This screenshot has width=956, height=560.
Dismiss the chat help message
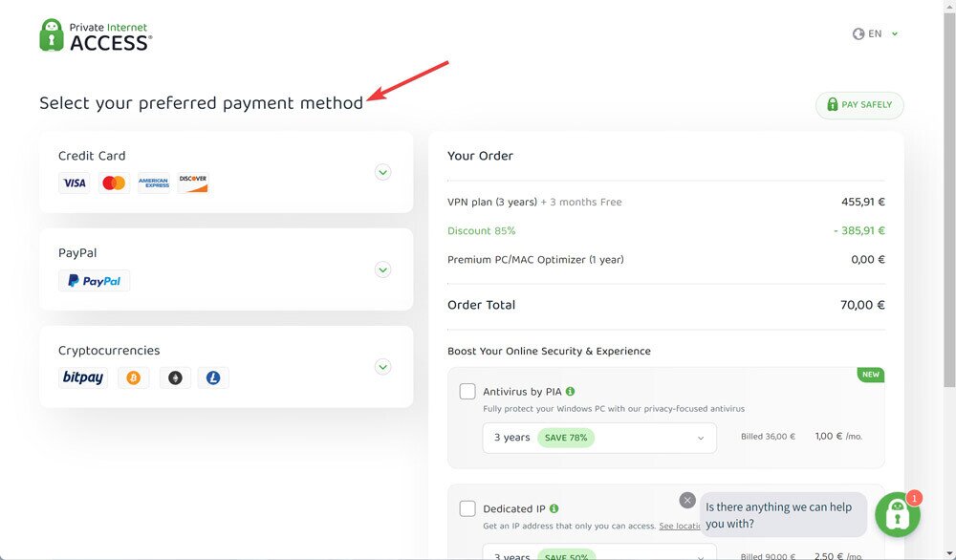[x=687, y=501]
